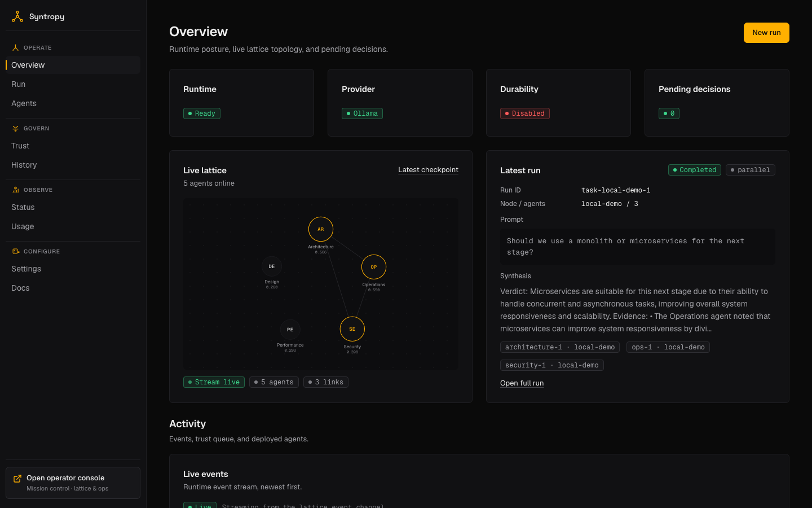Click the prompt text box about monolith
Viewport: 812px width, 508px height.
click(638, 247)
